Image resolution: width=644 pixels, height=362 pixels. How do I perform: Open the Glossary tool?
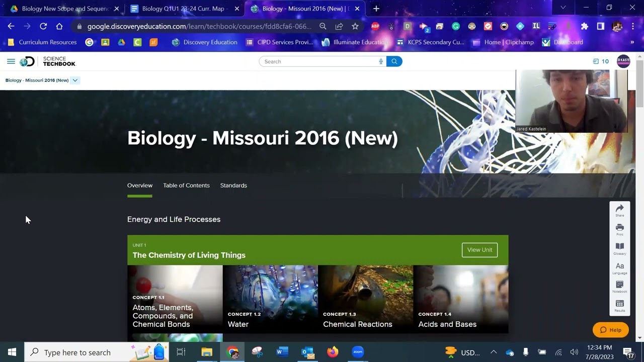(x=620, y=249)
